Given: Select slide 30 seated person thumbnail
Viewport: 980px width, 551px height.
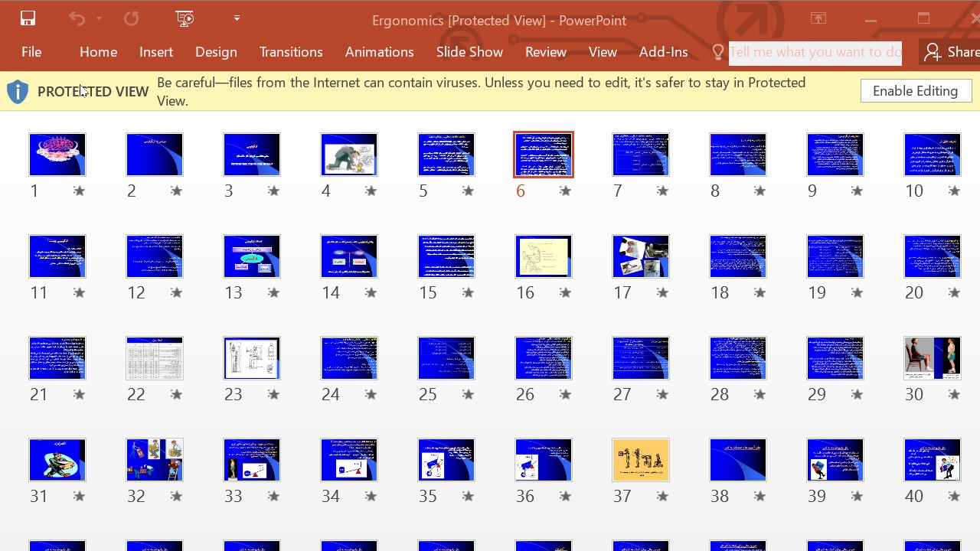Looking at the screenshot, I should pyautogui.click(x=933, y=358).
